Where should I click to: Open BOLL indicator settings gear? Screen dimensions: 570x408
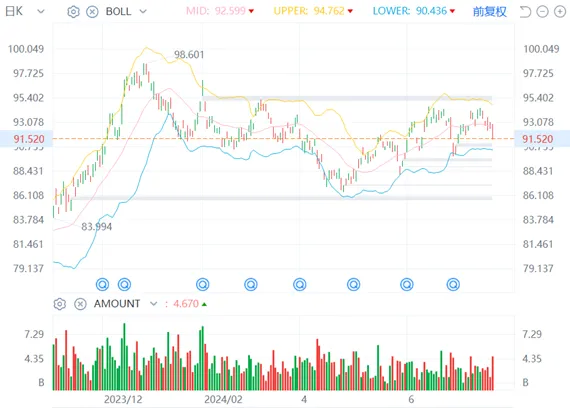pos(73,12)
